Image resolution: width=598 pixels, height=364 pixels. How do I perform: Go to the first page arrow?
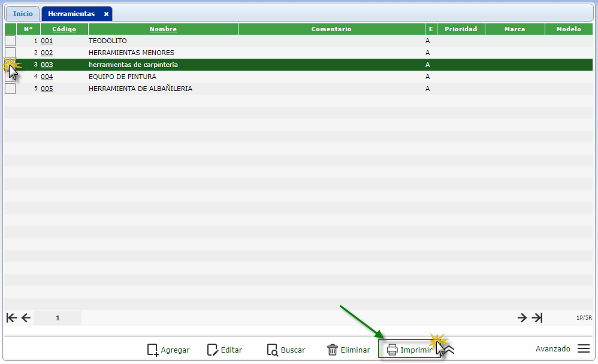[x=11, y=317]
